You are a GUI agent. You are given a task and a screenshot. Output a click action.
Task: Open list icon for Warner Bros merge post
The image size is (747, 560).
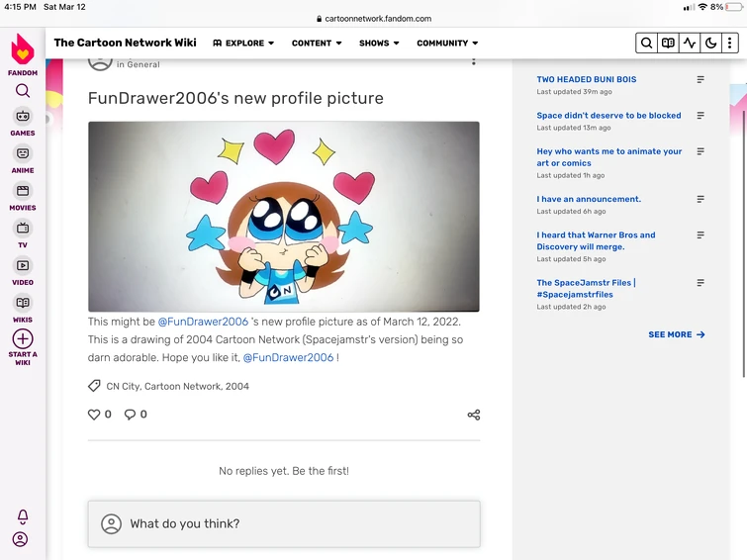tap(700, 234)
